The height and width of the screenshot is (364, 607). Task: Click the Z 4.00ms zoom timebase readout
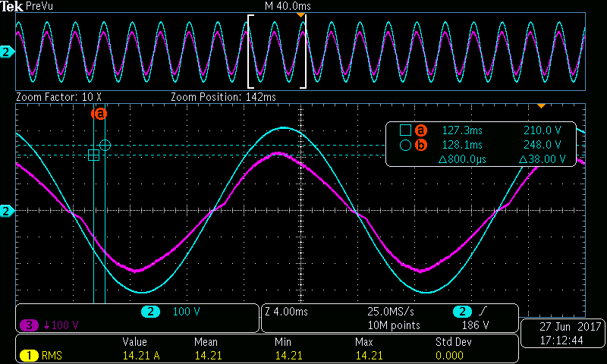(287, 312)
